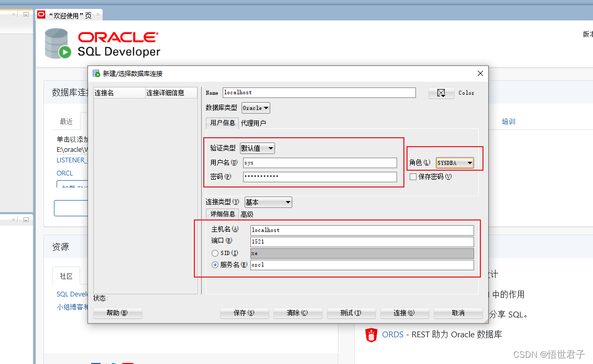The width and height of the screenshot is (593, 364).
Task: Click the Help button
Action: (118, 313)
